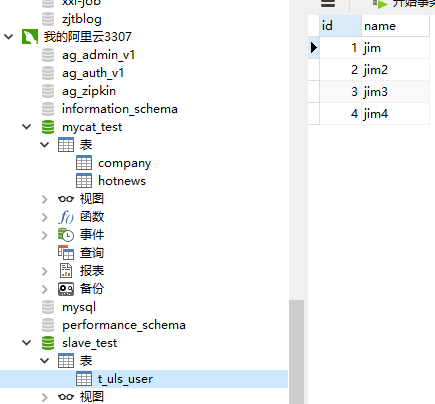Click the green mycat_test database icon
Image resolution: width=435 pixels, height=404 pixels.
(48, 127)
